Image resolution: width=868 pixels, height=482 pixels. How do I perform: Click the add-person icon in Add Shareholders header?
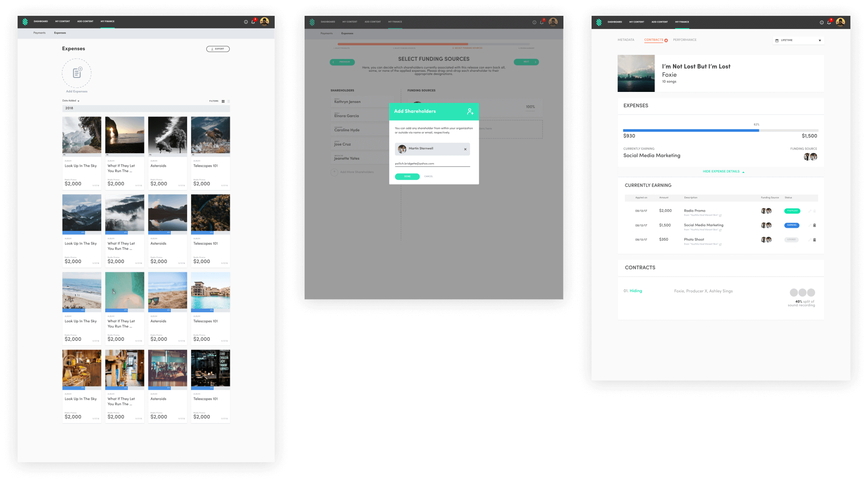coord(470,112)
